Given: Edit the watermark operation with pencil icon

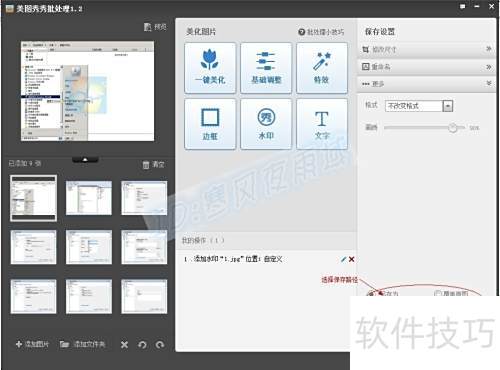Looking at the screenshot, I should [x=343, y=259].
